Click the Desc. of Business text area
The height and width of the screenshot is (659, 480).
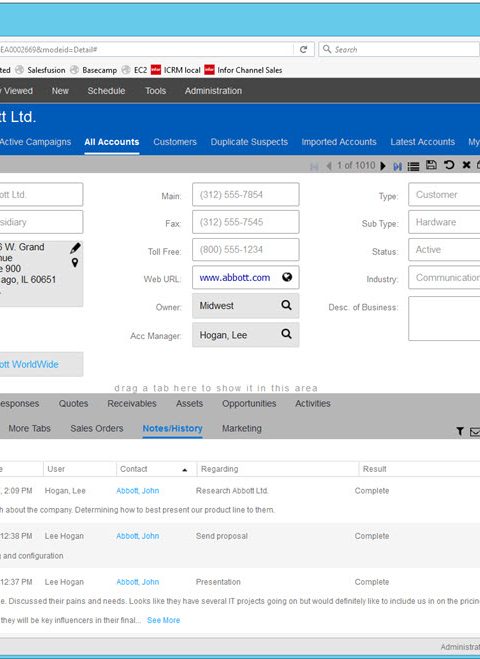[444, 319]
